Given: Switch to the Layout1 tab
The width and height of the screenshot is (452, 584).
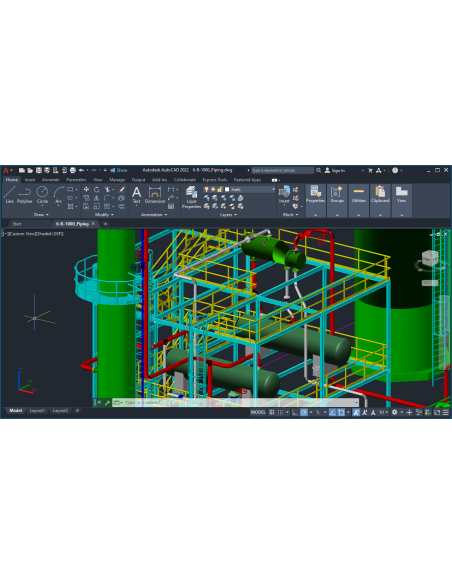Looking at the screenshot, I should (x=37, y=411).
